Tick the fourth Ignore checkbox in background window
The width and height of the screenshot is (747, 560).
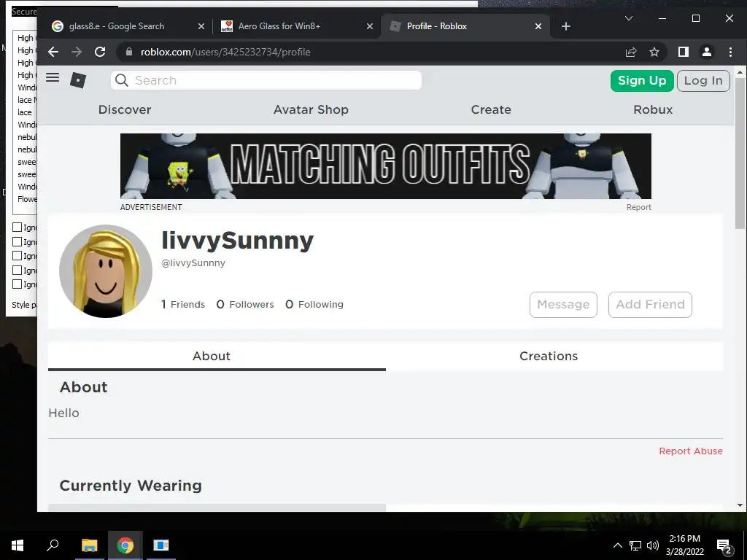(x=18, y=270)
